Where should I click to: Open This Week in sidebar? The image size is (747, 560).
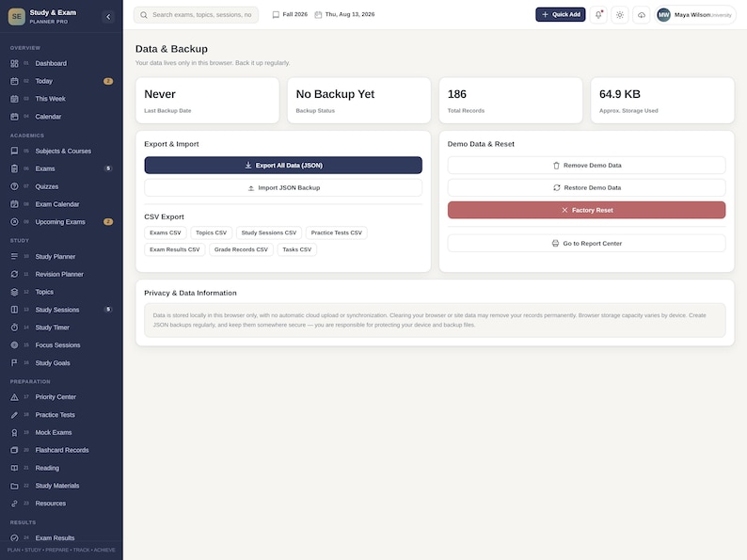point(61,99)
